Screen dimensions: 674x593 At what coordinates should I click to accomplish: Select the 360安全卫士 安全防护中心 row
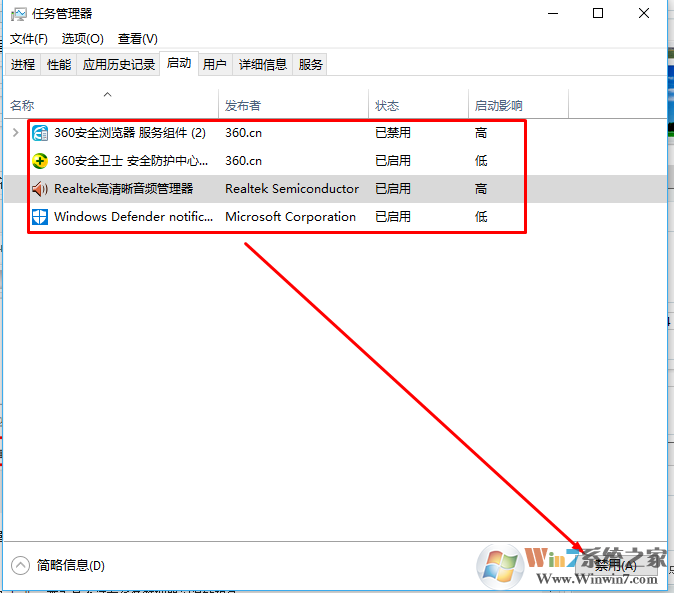pyautogui.click(x=335, y=161)
